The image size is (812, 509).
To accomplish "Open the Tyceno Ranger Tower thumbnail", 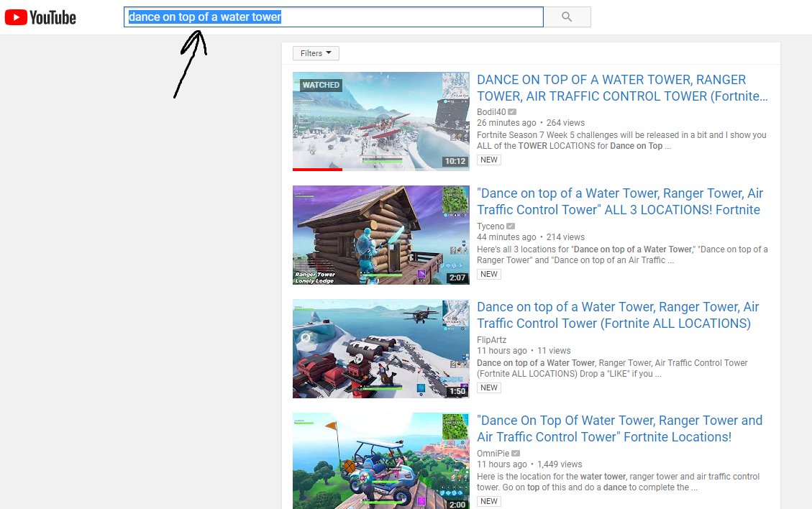I will coord(380,235).
